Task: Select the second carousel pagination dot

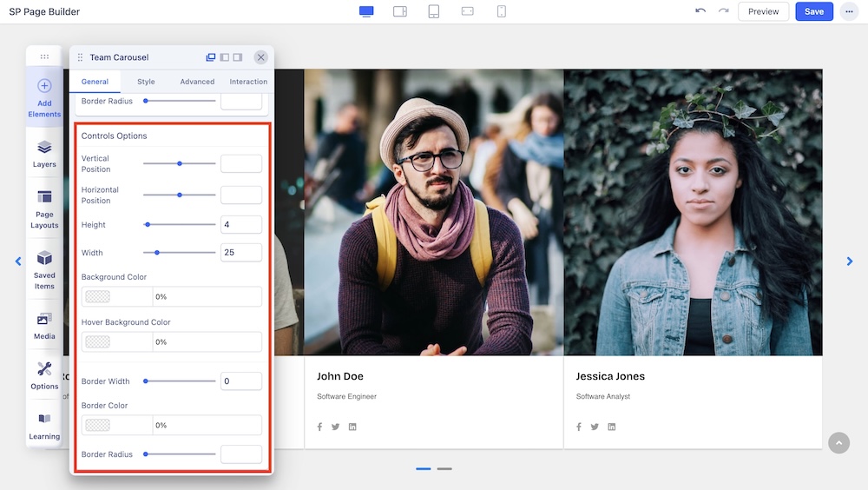Action: 444,469
